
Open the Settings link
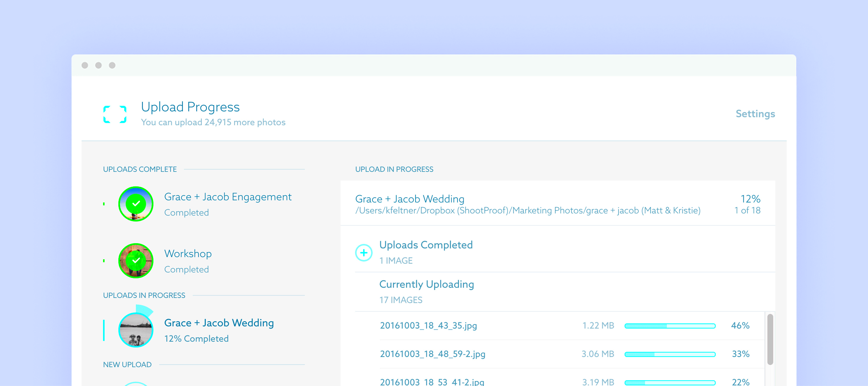point(755,114)
